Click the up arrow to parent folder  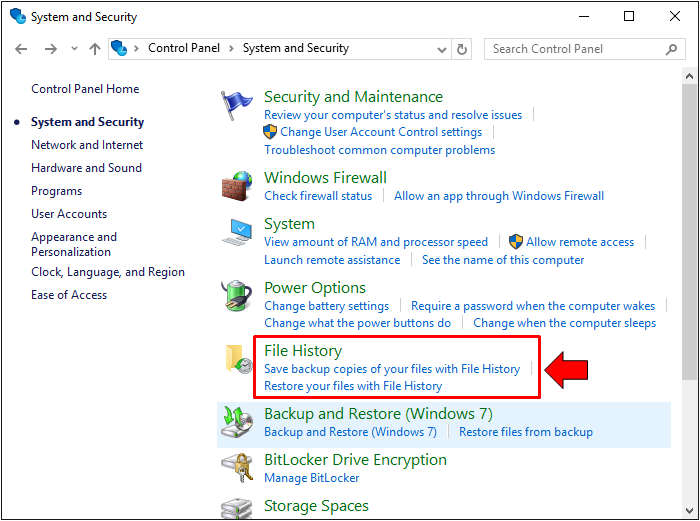tap(95, 49)
